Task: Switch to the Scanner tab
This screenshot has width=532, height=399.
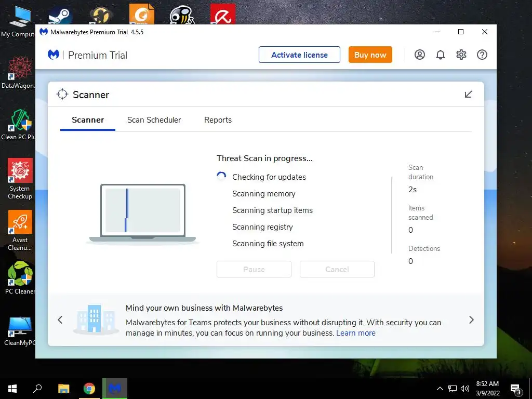Action: 88,120
